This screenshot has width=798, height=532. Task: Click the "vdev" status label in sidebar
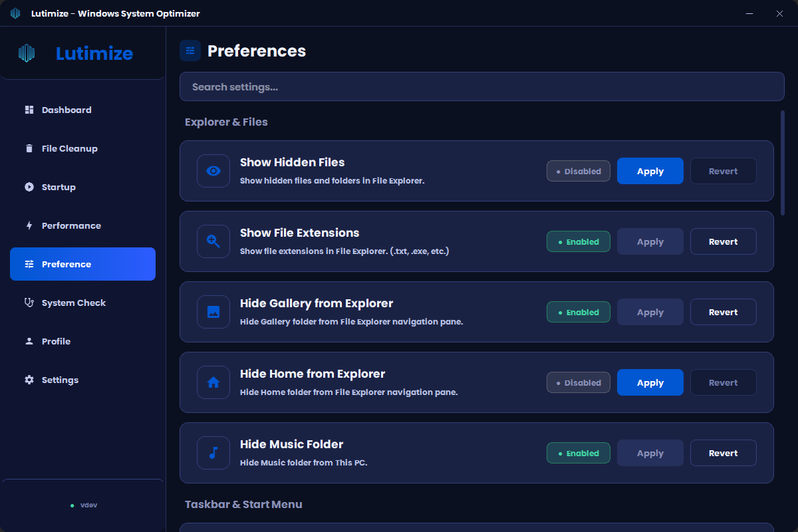pyautogui.click(x=88, y=505)
